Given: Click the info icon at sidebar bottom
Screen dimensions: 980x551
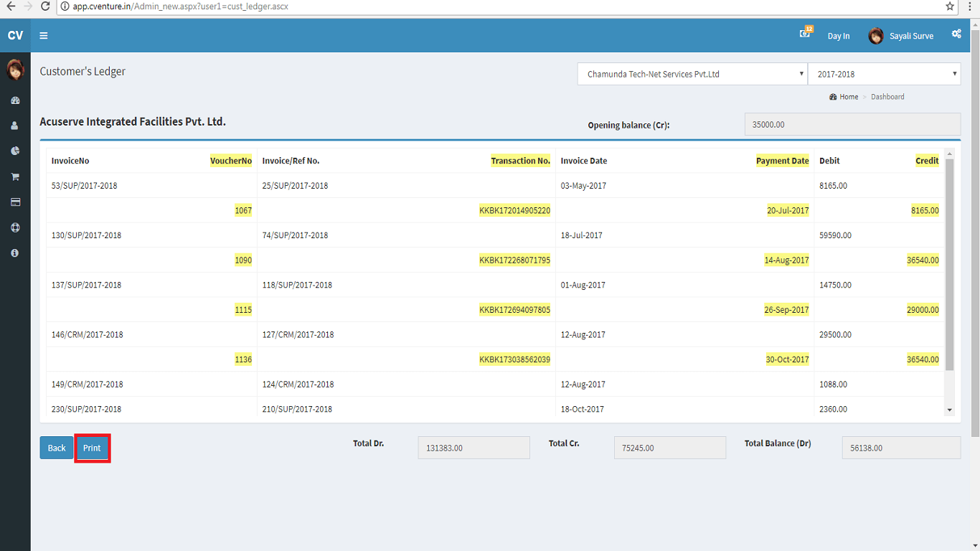Looking at the screenshot, I should pos(15,252).
